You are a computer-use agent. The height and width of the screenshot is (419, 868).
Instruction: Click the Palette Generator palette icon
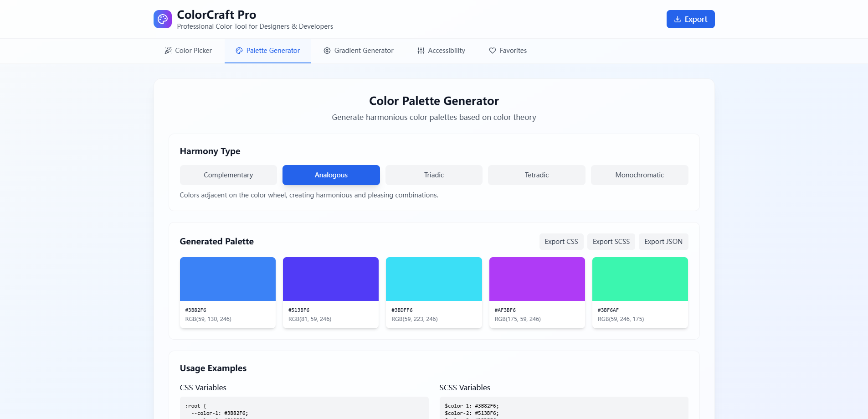coord(239,51)
